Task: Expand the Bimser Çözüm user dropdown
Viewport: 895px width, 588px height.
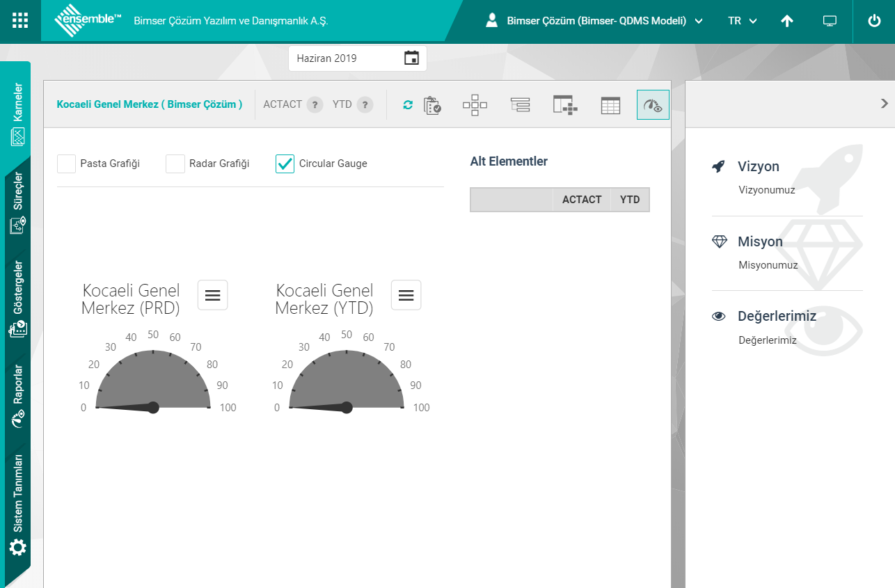Action: click(595, 21)
